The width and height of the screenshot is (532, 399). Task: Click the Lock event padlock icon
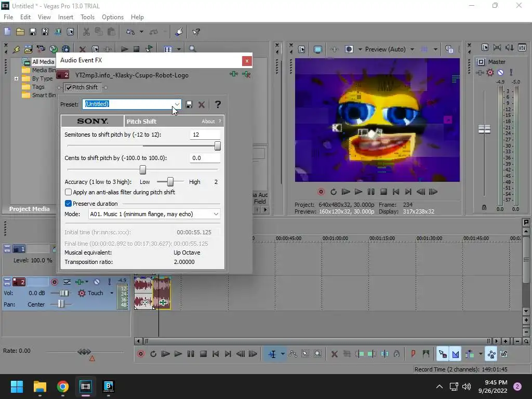point(396,354)
